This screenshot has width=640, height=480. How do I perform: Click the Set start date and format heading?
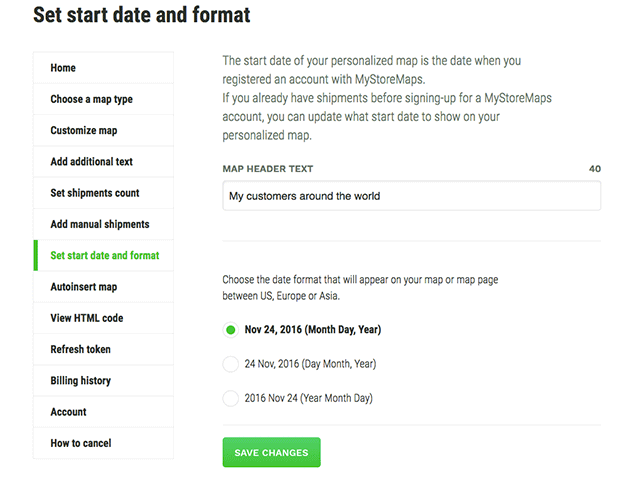(142, 15)
